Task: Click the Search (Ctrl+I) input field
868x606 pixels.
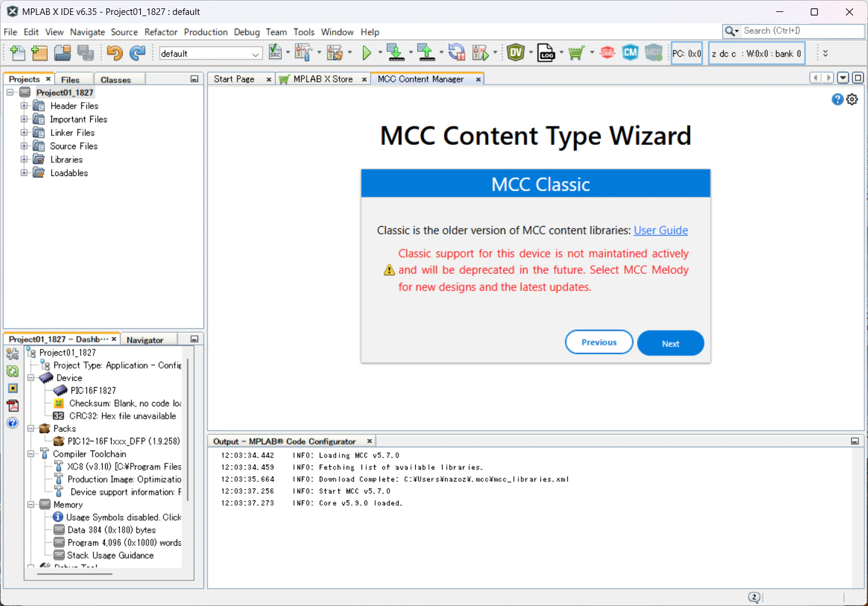Action: point(802,30)
